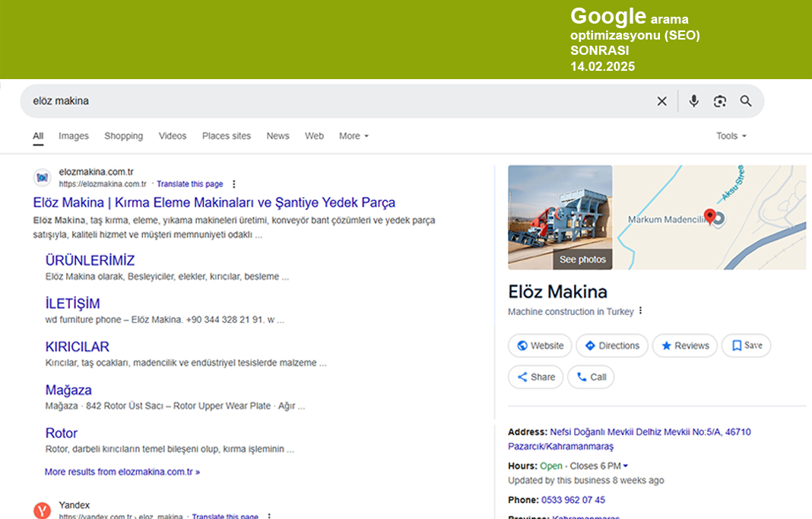Open the Elöz Makina | Kırma Eleme Makinaları result title
This screenshot has width=812, height=519.
(x=214, y=202)
